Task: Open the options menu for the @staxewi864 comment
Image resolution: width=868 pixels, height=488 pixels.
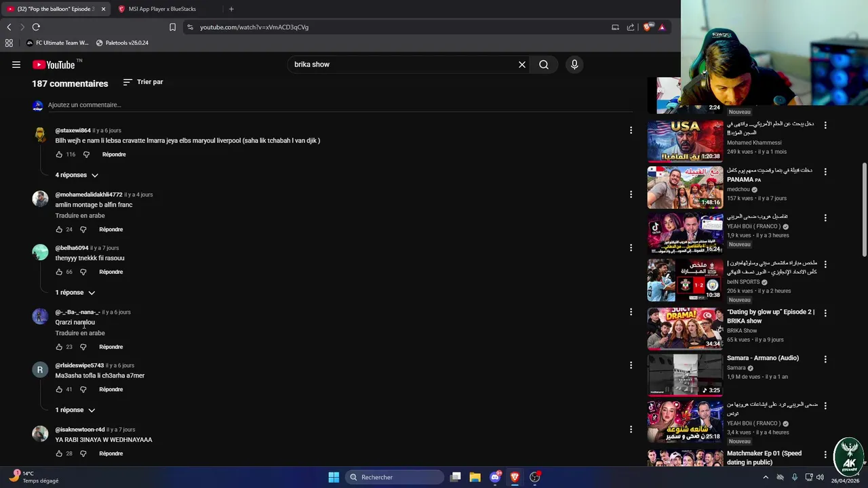Action: [x=631, y=130]
